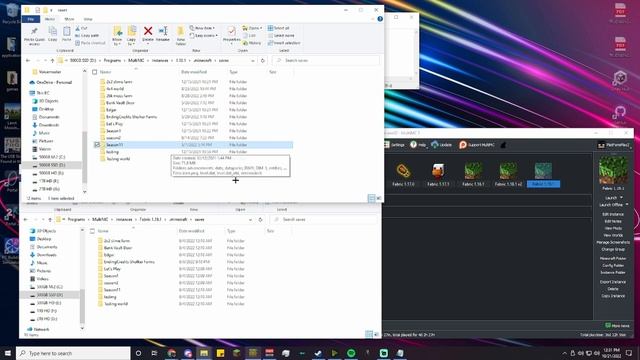Switch to the Share ribbon tab

(x=69, y=19)
